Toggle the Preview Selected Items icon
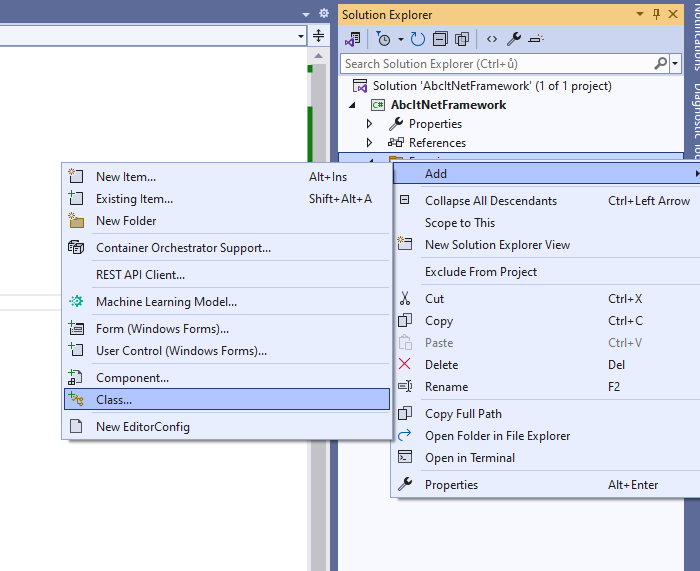700x571 pixels. pyautogui.click(x=536, y=39)
